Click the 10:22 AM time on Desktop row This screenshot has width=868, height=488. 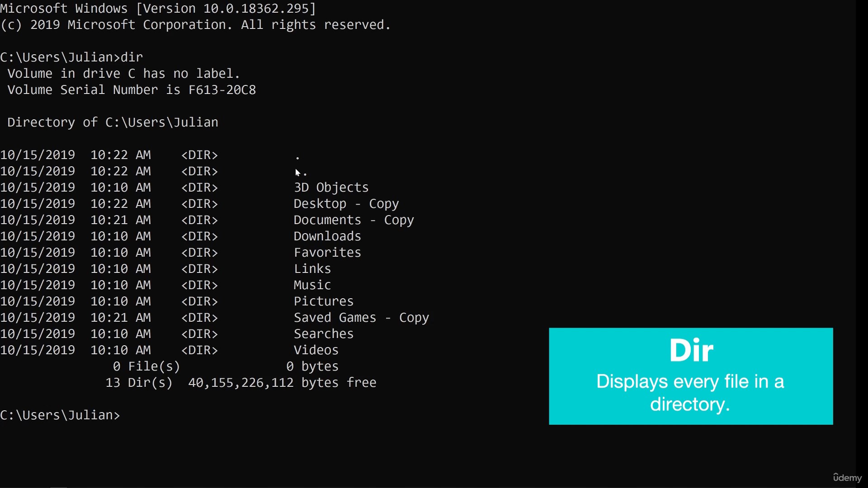120,204
